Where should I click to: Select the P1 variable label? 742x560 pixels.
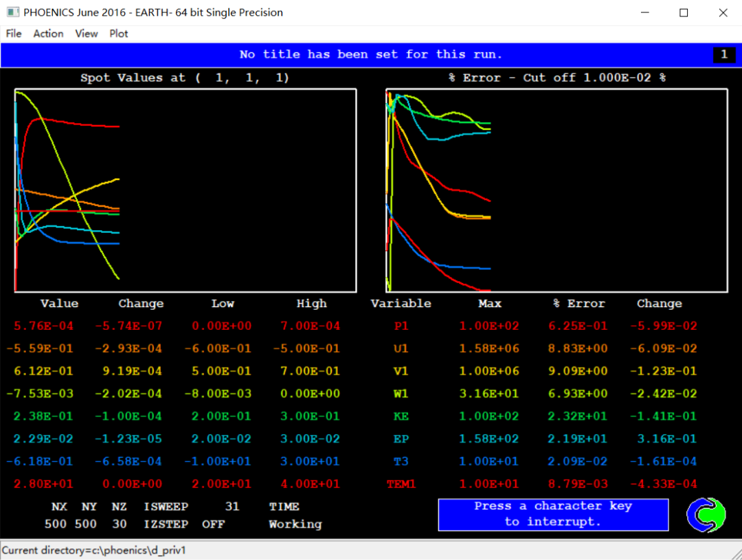tap(401, 326)
